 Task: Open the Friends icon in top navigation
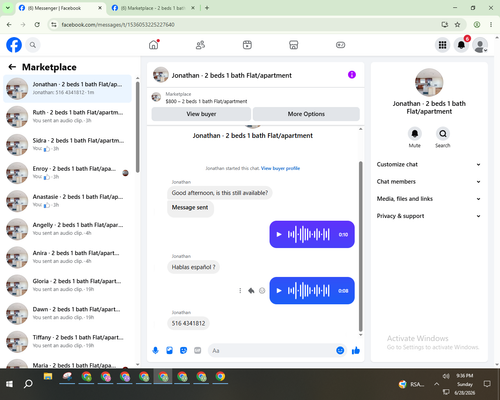pyautogui.click(x=200, y=45)
